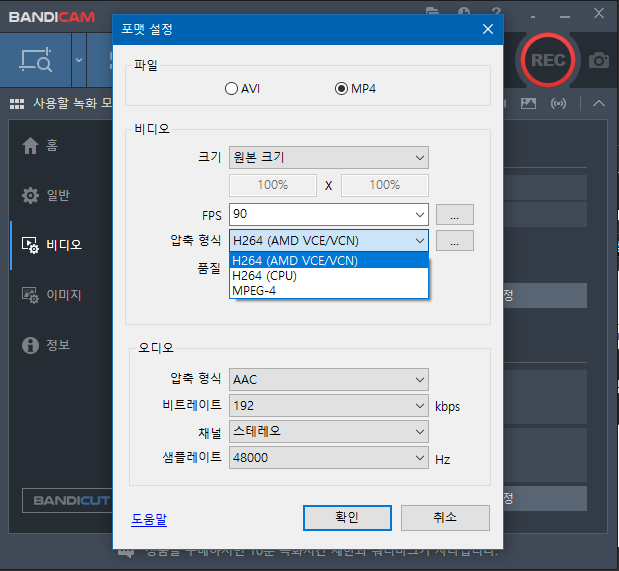The width and height of the screenshot is (619, 571).
Task: Click the ellipsis button next to video codec
Action: (x=454, y=240)
